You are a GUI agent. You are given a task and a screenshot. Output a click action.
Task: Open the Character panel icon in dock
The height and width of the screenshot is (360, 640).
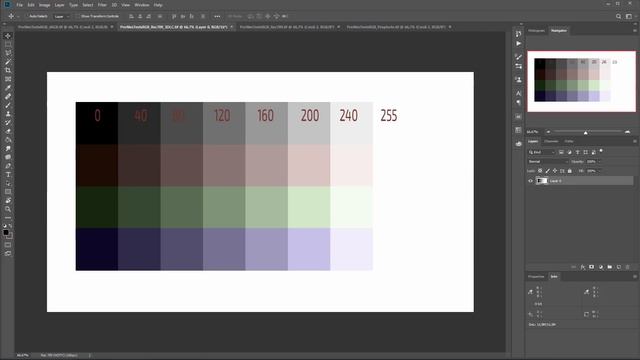coord(518,93)
